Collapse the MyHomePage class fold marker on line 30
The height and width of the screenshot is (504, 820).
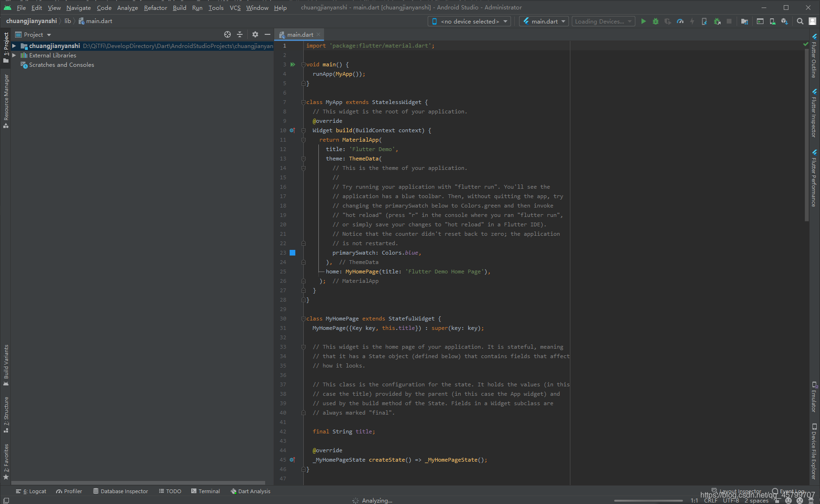303,319
